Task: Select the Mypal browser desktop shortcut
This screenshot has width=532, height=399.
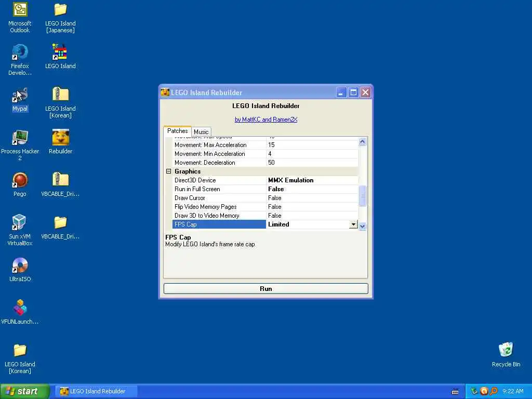Action: click(20, 96)
